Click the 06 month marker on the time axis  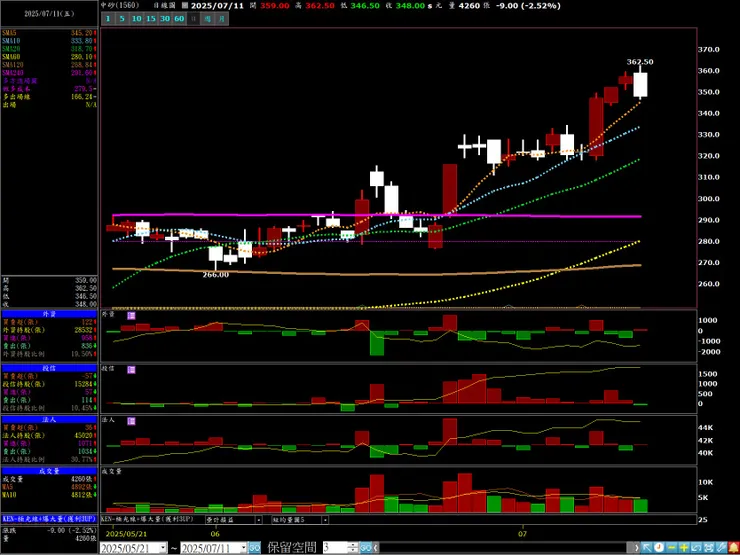coord(215,534)
